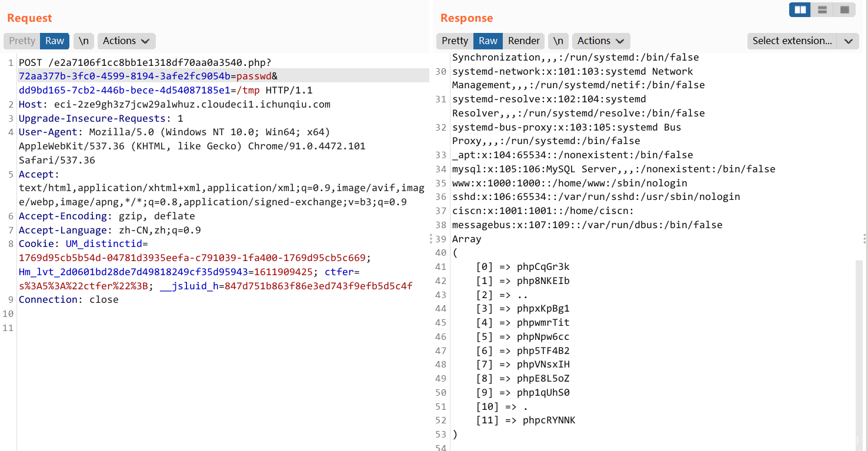This screenshot has width=868, height=451.
Task: Switch Request view to Raw tab
Action: pos(55,41)
